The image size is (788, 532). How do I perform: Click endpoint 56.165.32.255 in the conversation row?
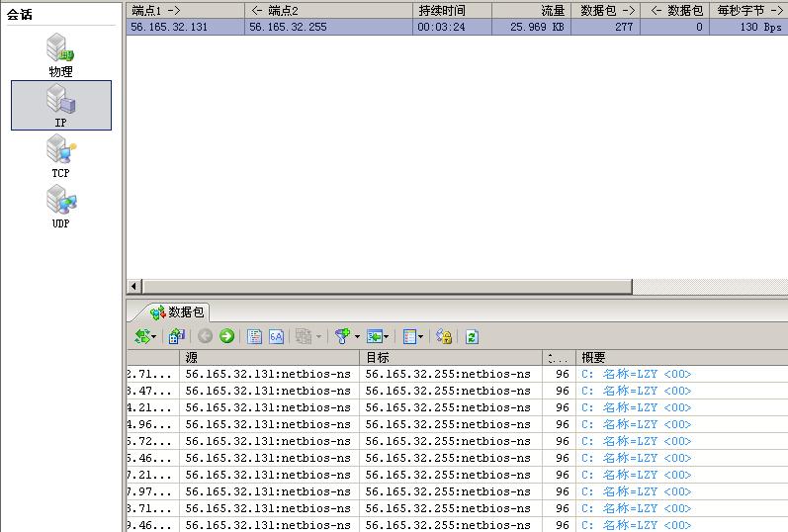pyautogui.click(x=288, y=27)
